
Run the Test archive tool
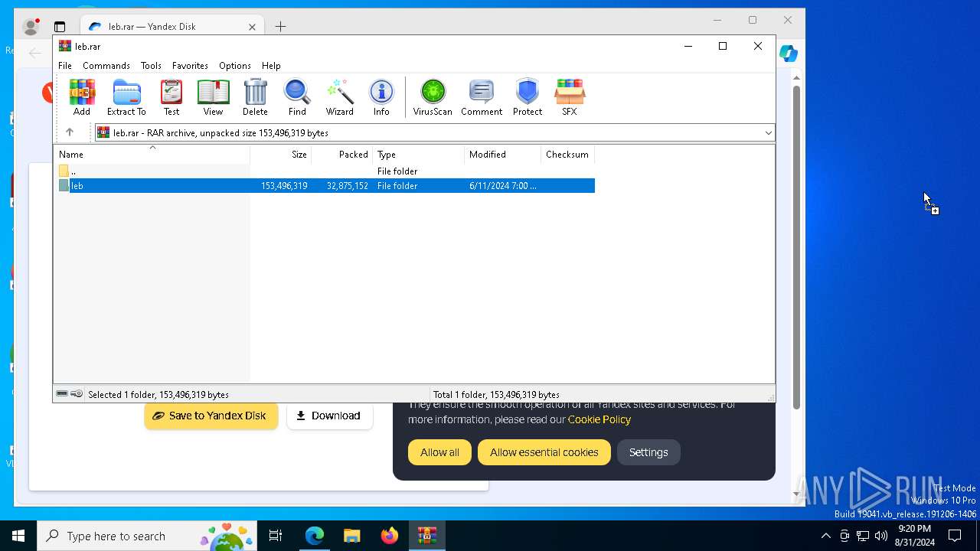point(171,97)
